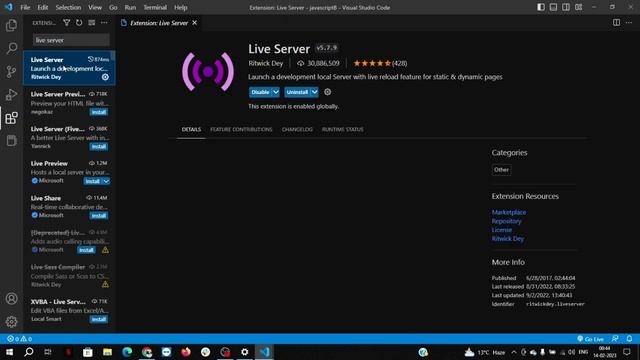Open the License resource link
This screenshot has height=360, width=640.
click(x=502, y=230)
